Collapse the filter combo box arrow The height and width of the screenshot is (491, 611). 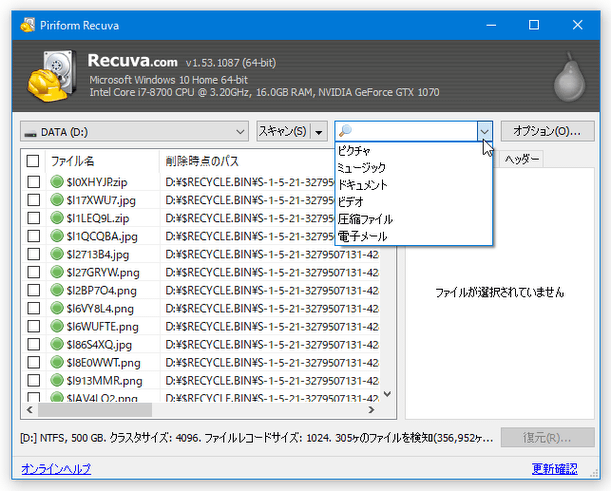484,131
